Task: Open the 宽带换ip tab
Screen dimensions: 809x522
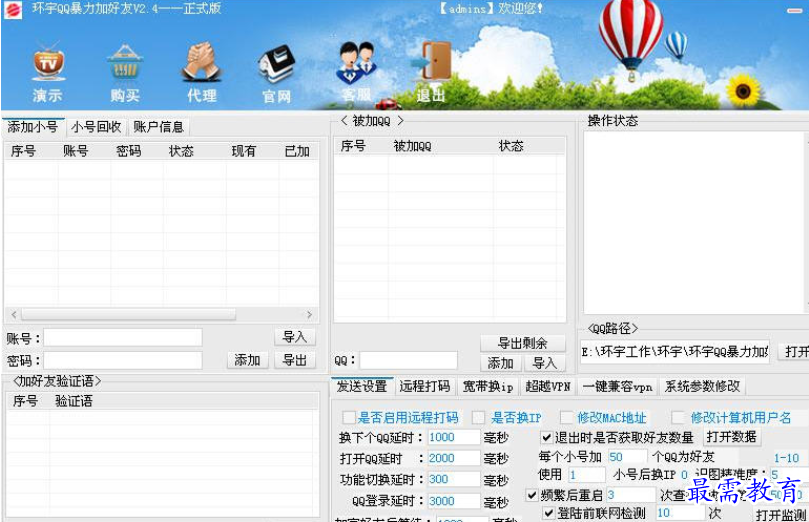Action: click(488, 386)
